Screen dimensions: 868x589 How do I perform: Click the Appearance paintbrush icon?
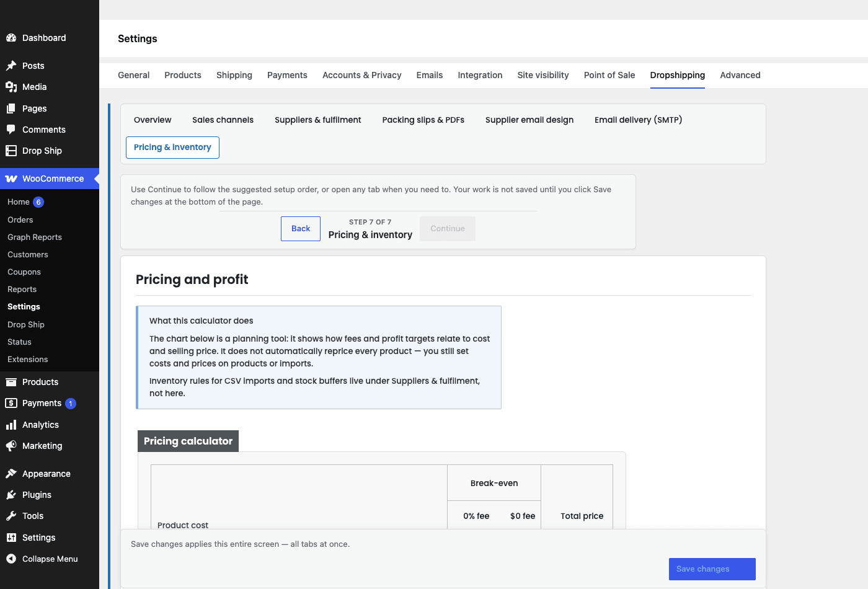11,474
